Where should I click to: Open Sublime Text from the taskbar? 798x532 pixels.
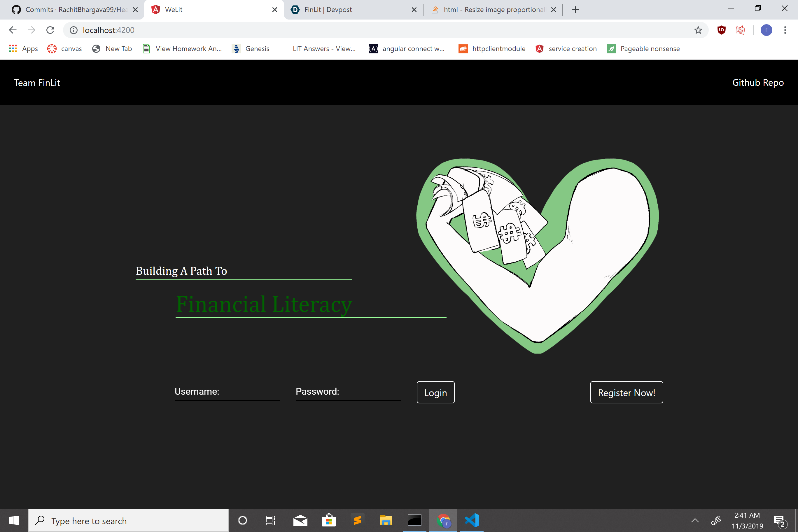357,520
